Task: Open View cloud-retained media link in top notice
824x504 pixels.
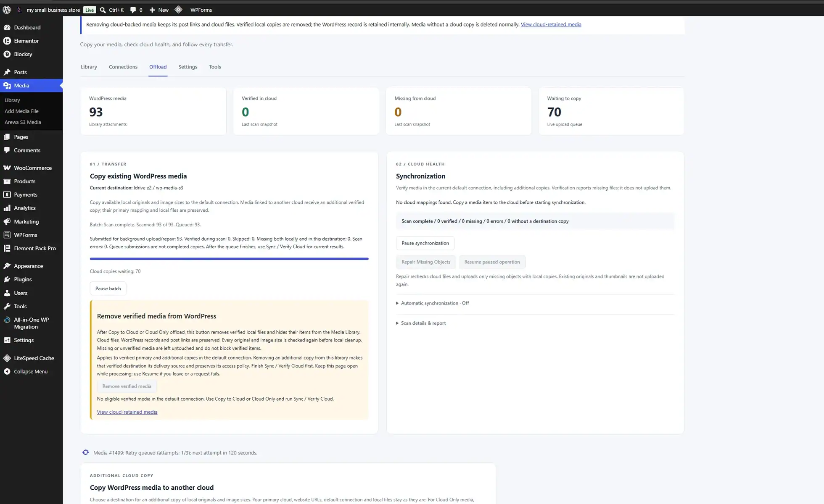Action: pos(551,24)
